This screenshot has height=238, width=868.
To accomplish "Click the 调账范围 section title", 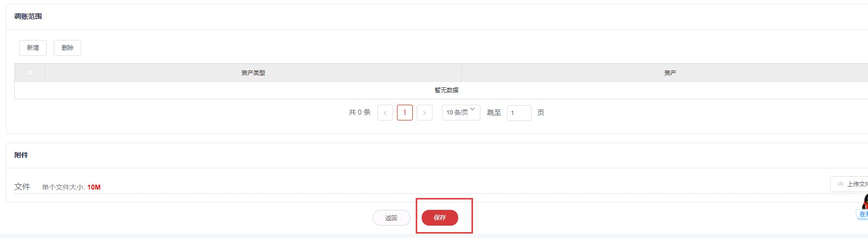I will pos(28,16).
